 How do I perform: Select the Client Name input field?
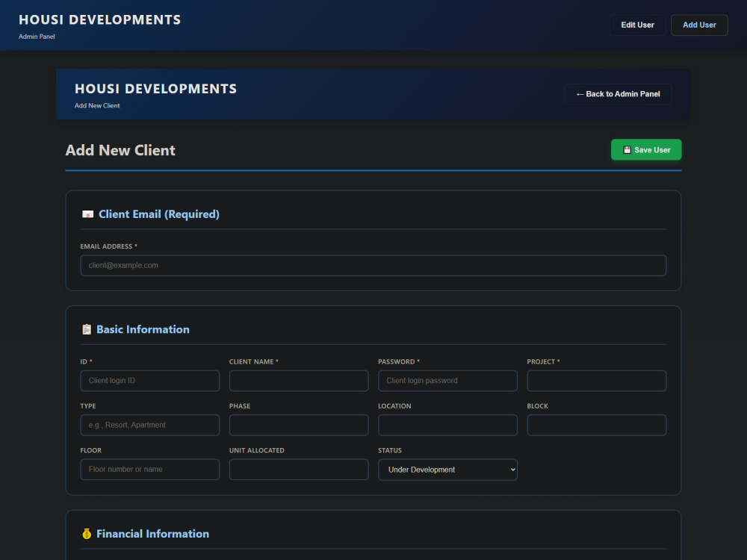pyautogui.click(x=299, y=381)
